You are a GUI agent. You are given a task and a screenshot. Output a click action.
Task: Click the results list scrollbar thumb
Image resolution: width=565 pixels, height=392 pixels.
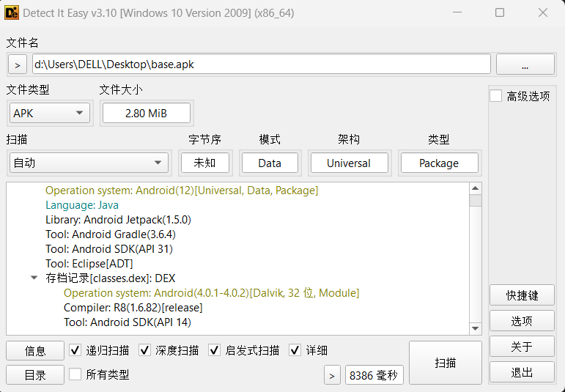[476, 200]
